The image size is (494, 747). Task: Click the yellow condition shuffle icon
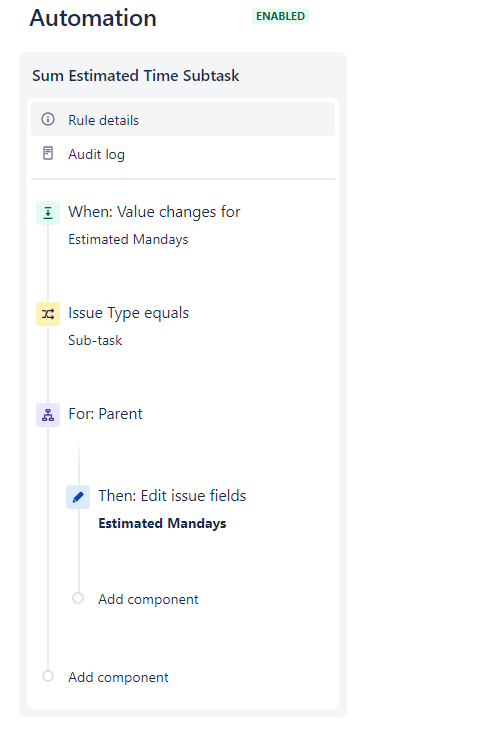click(48, 314)
